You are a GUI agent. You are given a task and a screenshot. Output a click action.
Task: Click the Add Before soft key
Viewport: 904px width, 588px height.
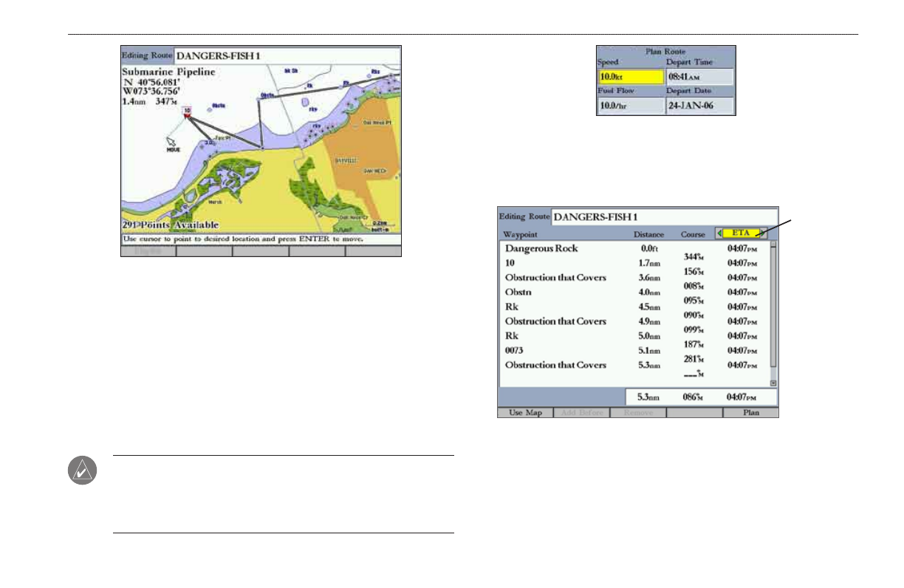[581, 412]
